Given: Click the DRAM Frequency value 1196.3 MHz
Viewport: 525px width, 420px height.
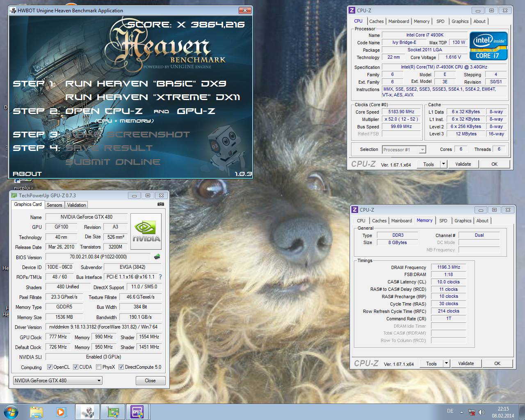Looking at the screenshot, I should (x=448, y=267).
